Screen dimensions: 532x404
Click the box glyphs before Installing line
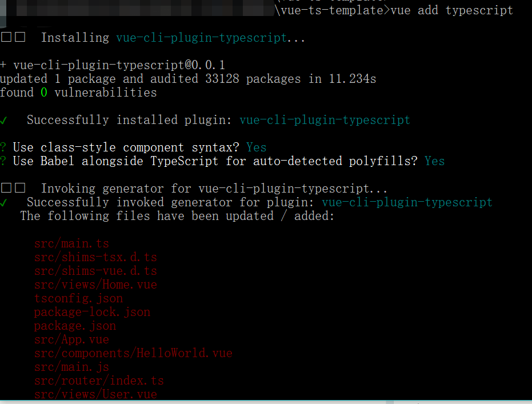click(x=13, y=37)
